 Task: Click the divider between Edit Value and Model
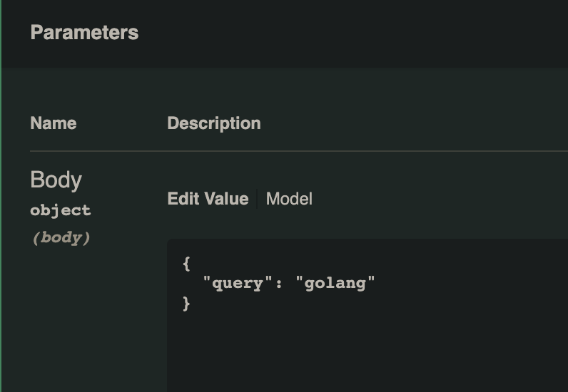[x=257, y=199]
